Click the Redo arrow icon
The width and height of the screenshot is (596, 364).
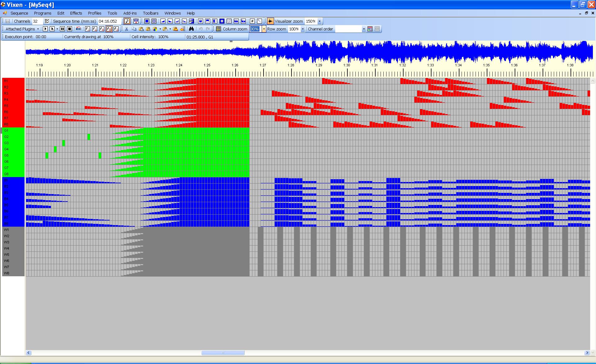tap(208, 29)
